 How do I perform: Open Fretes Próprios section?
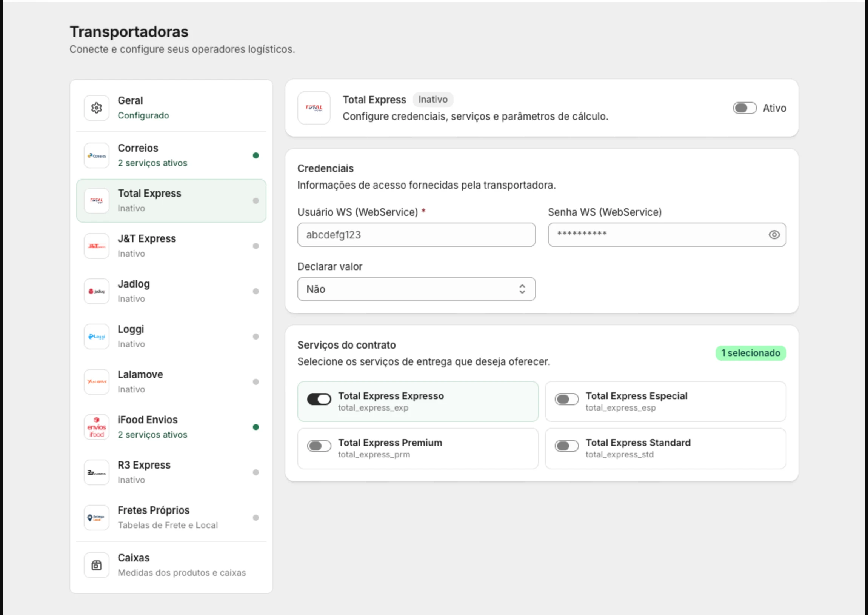pos(171,518)
